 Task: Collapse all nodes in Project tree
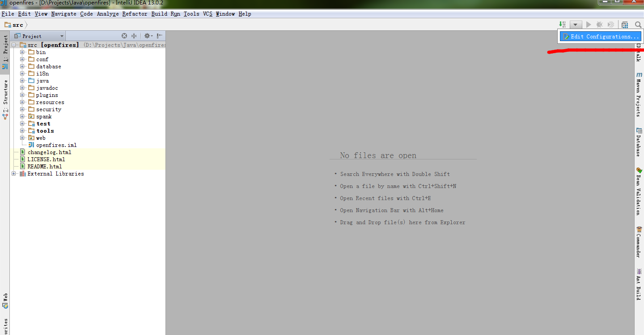point(133,35)
